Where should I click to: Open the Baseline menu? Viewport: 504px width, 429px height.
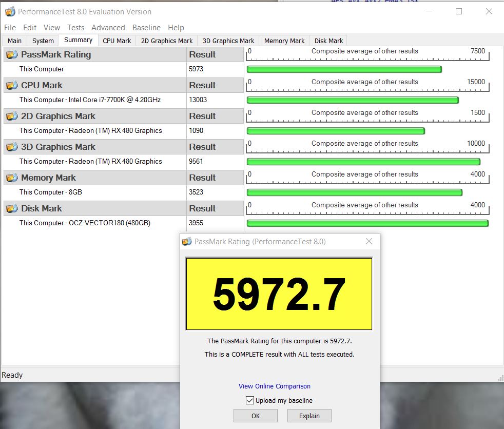(x=146, y=28)
